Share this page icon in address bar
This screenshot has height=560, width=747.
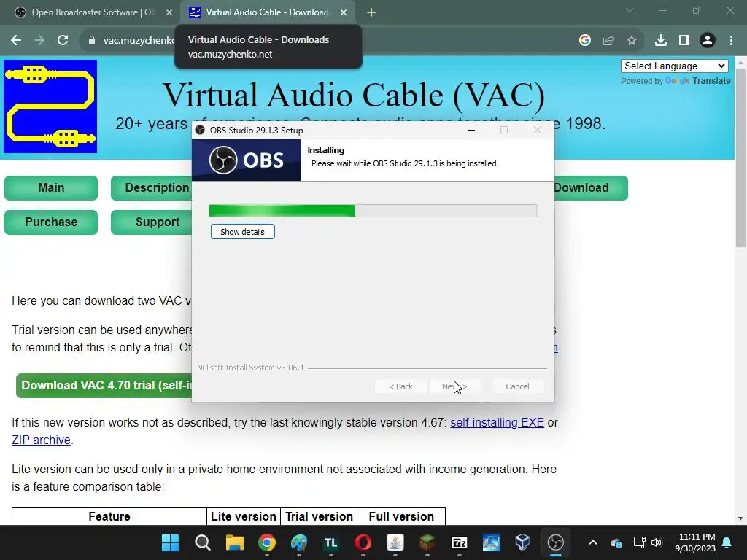(x=608, y=41)
